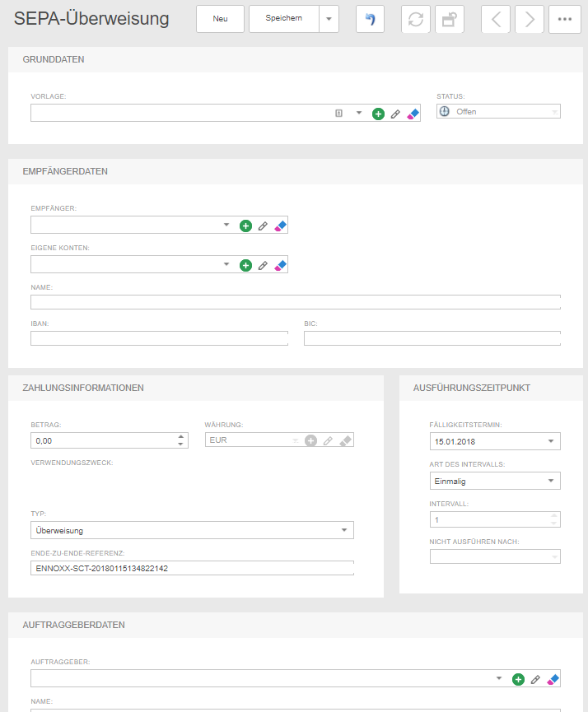Expand the Empfänger dropdown
Image resolution: width=588 pixels, height=712 pixels.
click(x=226, y=225)
